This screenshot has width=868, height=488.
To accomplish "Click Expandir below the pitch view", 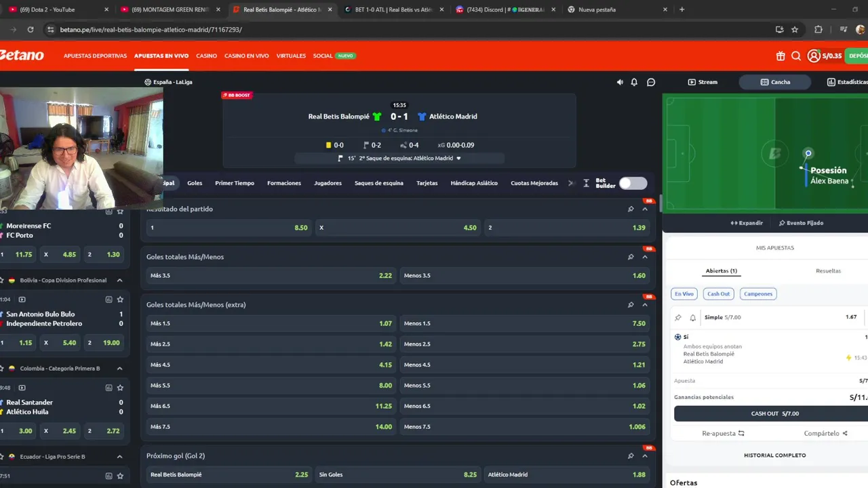I will coord(747,223).
